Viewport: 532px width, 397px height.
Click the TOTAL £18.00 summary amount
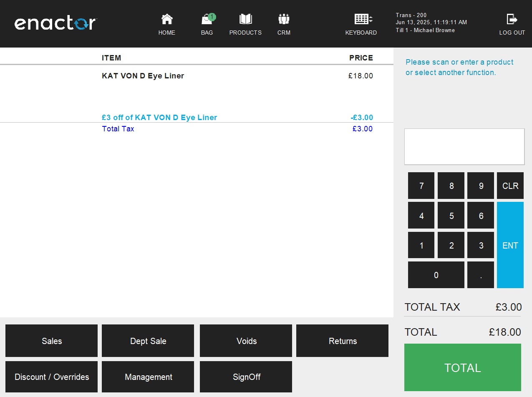(505, 332)
